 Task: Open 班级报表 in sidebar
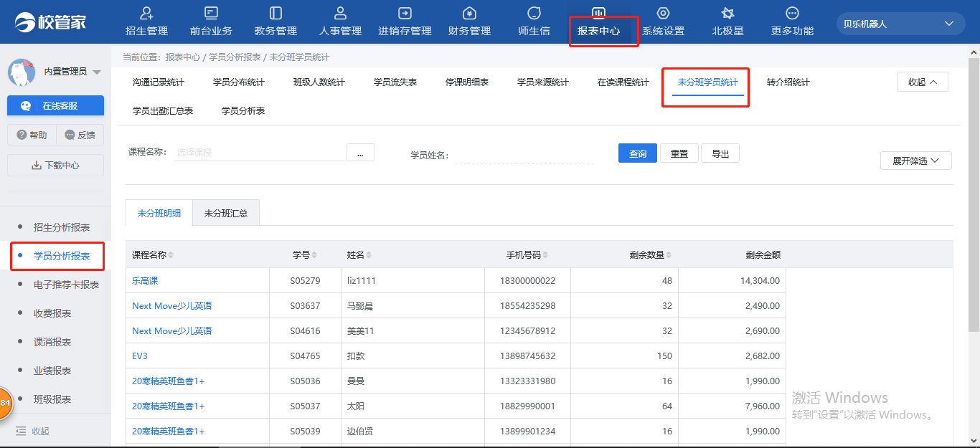(x=52, y=399)
